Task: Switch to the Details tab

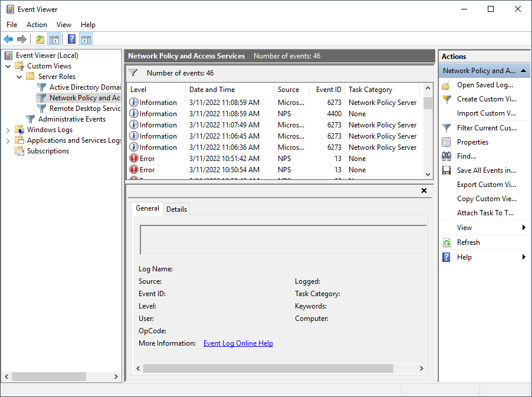Action: [176, 208]
